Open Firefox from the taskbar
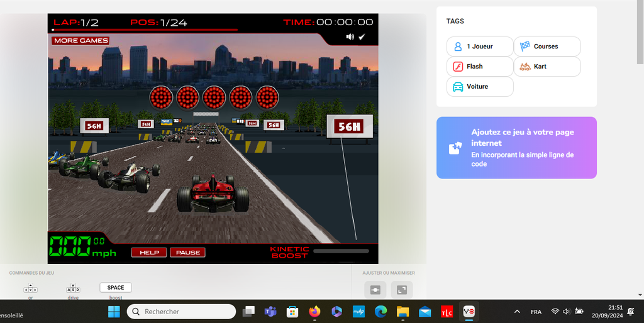 [x=314, y=312]
